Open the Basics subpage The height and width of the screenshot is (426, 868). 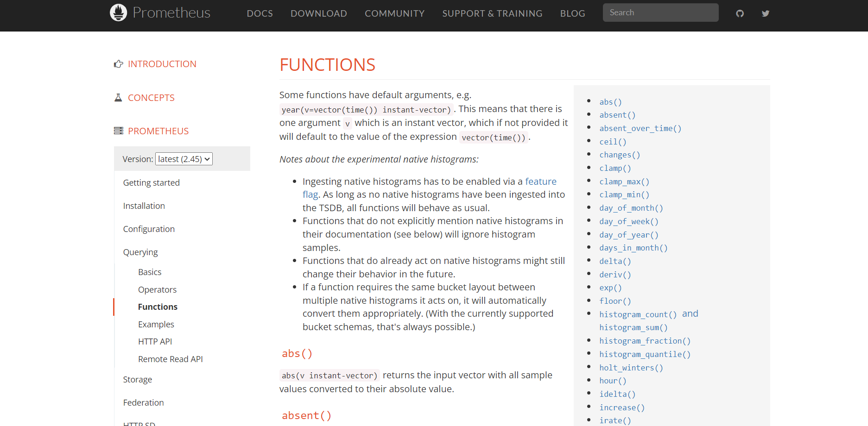coord(150,272)
